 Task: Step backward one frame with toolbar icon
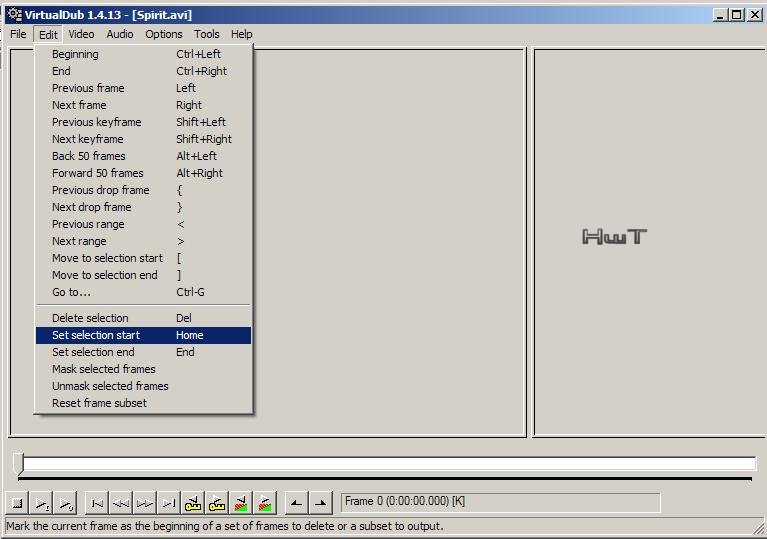[121, 503]
